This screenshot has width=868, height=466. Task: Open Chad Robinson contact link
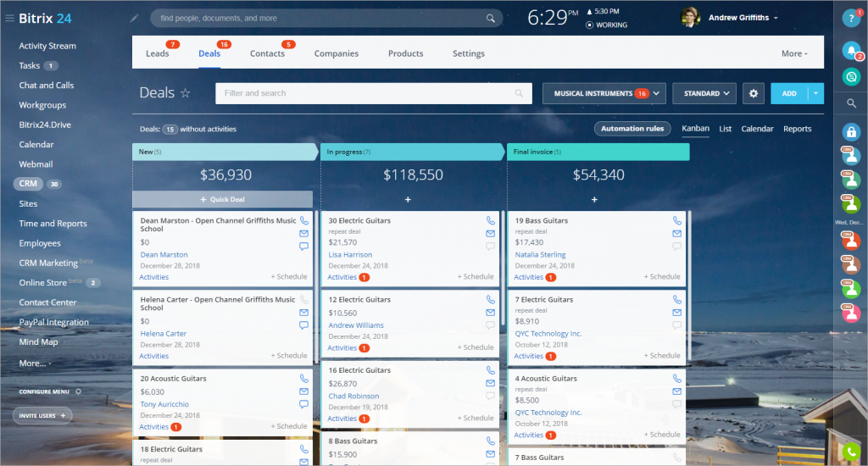pyautogui.click(x=353, y=397)
